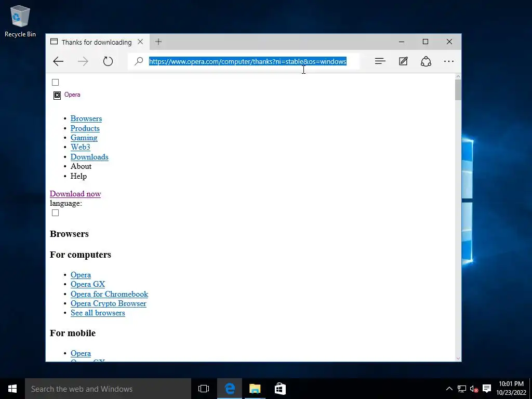Click the 'For mobile' heading

pyautogui.click(x=73, y=333)
